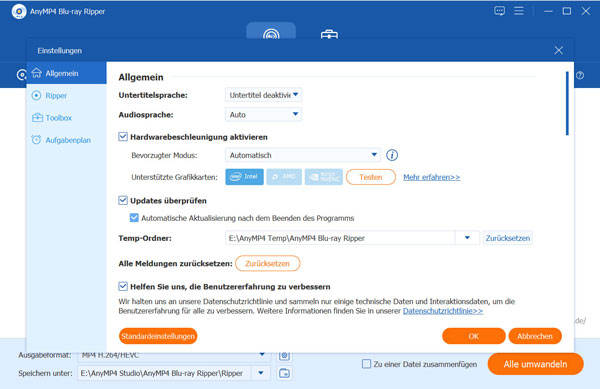Toggle Hardwarebeschleunigung aktivieren checkbox
The height and width of the screenshot is (389, 600).
tap(123, 137)
